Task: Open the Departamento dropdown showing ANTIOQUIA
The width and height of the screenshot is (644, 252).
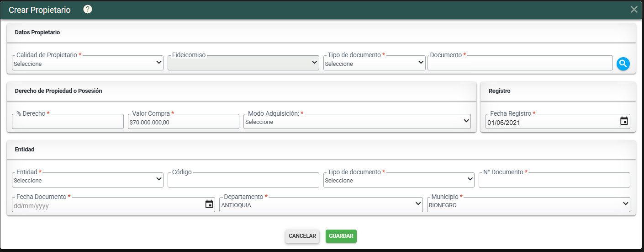Action: tap(321, 204)
